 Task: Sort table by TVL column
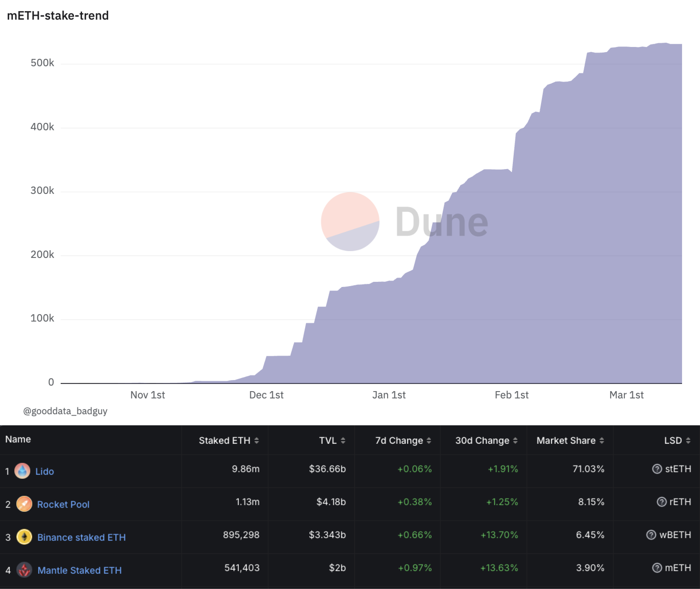point(332,440)
